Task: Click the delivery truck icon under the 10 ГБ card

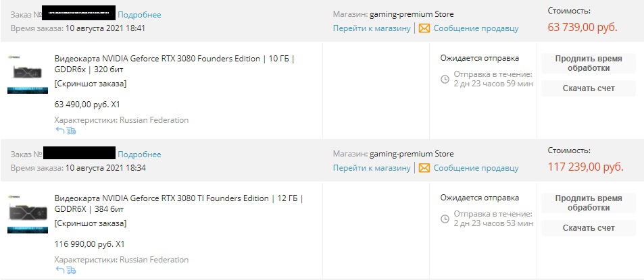Action: 70,131
